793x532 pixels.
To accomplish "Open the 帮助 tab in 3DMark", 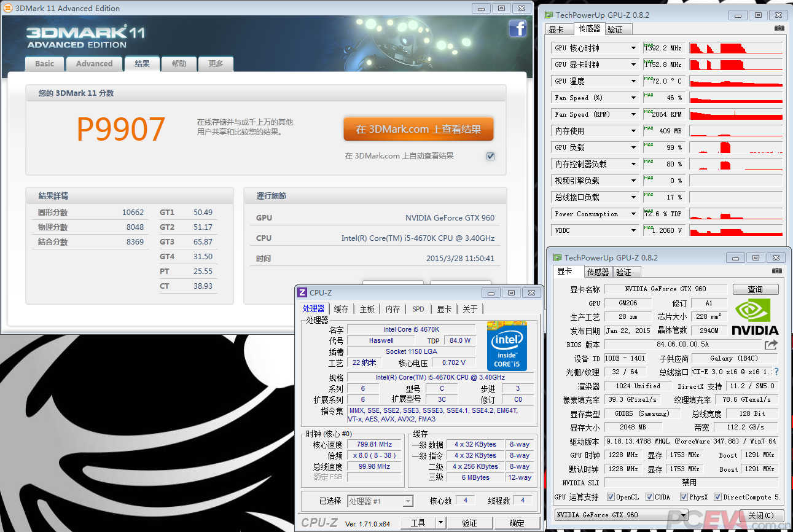I will pos(179,64).
